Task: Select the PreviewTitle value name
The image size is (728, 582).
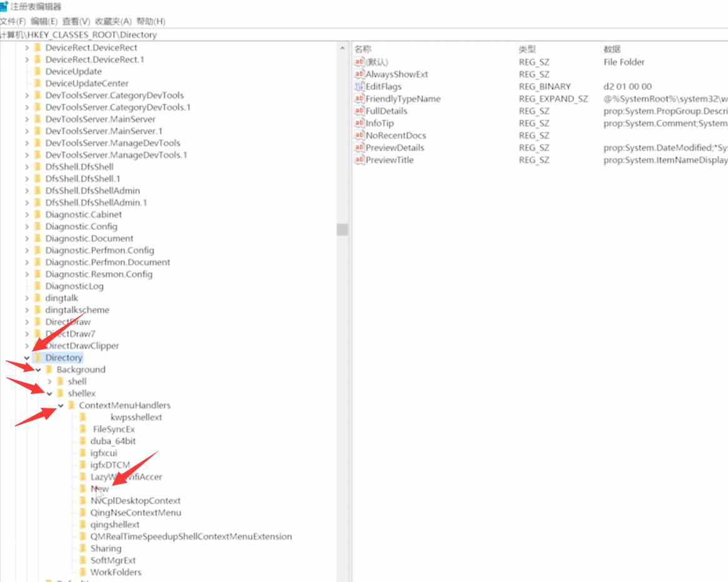Action: (x=389, y=160)
